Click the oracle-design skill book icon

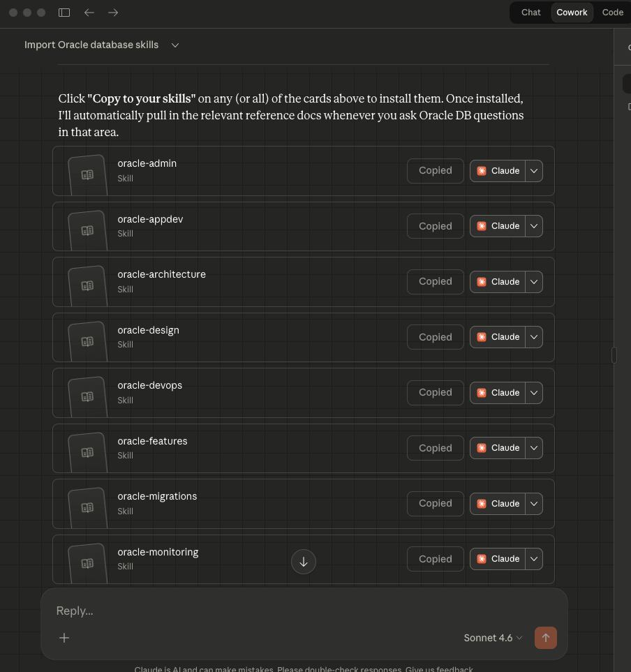[x=87, y=341]
